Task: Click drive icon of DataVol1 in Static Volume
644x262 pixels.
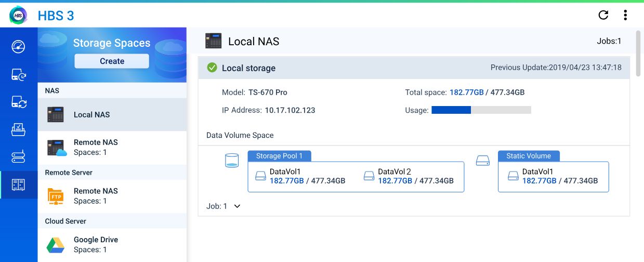Action: (x=513, y=176)
